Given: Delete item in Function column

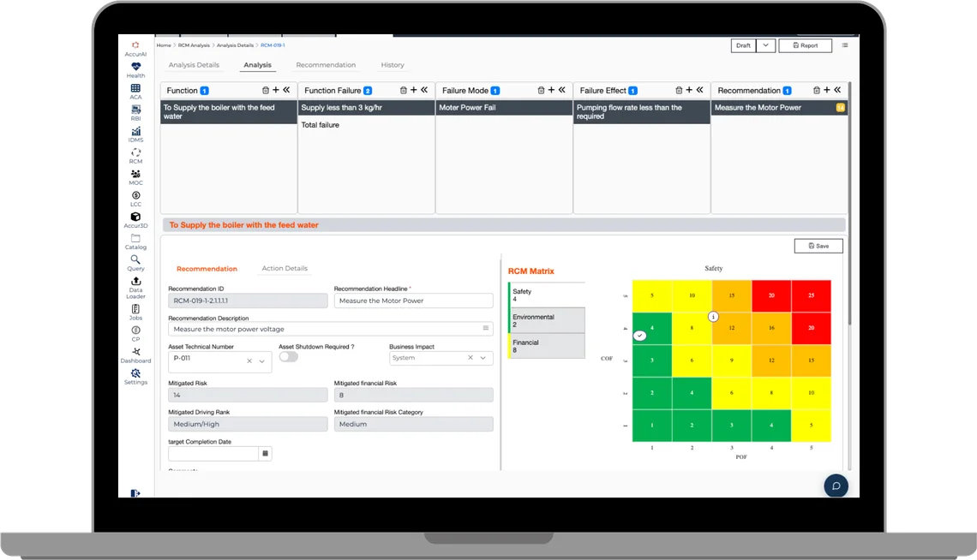Looking at the screenshot, I should pos(266,90).
